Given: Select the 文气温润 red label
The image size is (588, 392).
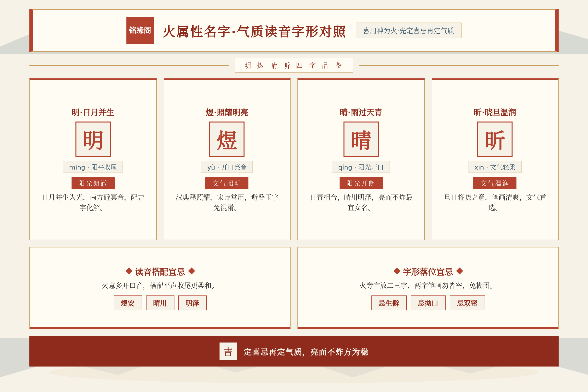Looking at the screenshot, I should tap(495, 183).
